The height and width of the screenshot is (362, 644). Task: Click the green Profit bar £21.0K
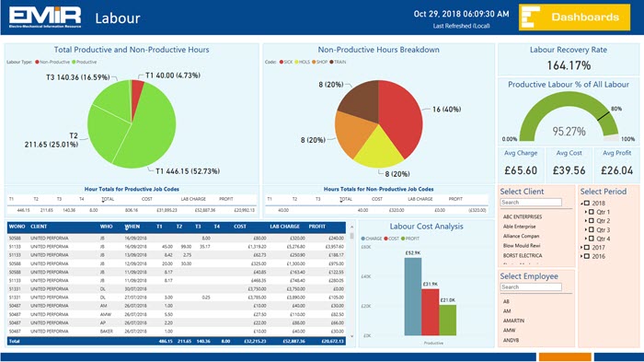click(447, 320)
